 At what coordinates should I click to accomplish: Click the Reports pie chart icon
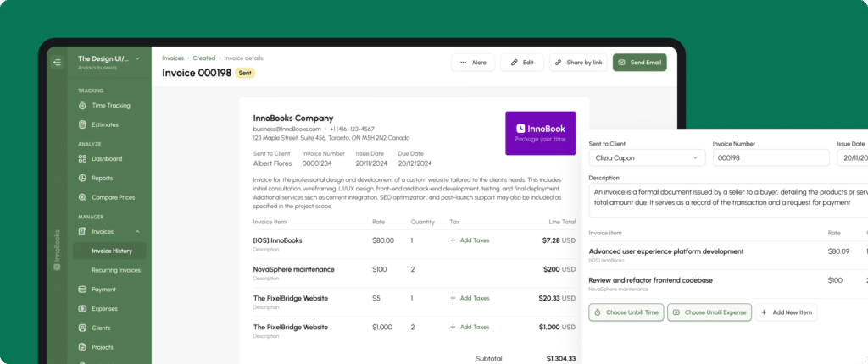tap(82, 178)
